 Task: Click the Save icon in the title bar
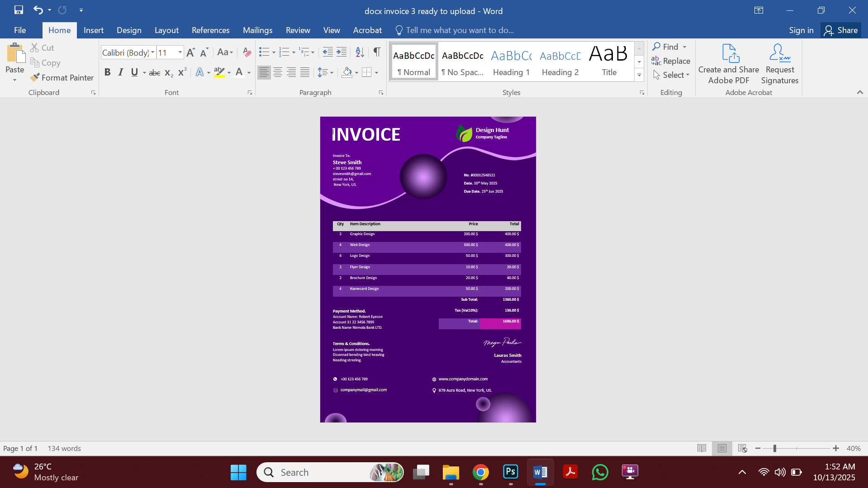pos(19,10)
